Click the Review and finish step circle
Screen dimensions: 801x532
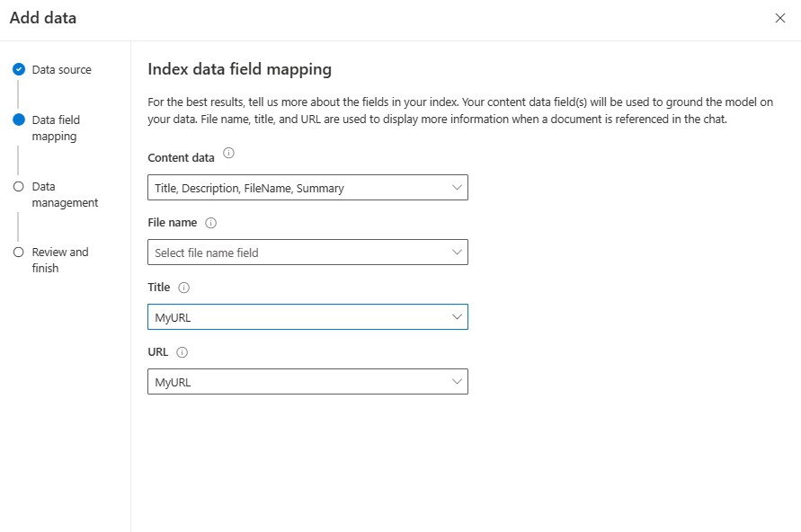[x=19, y=253]
